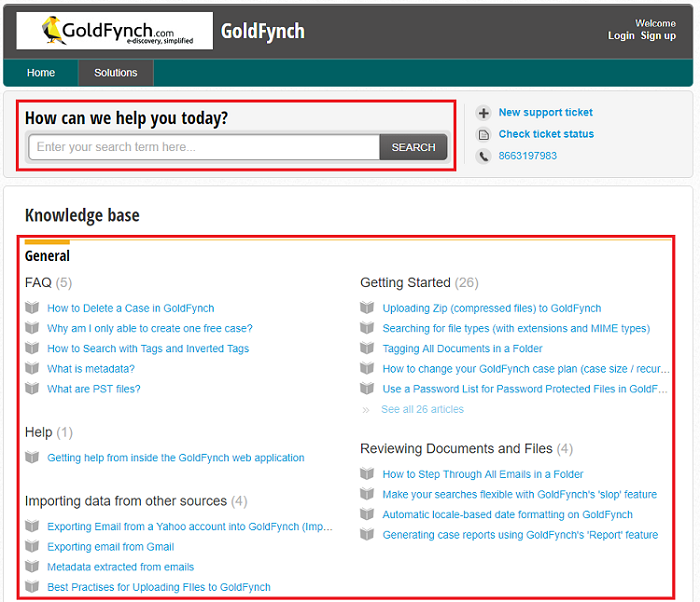Click book icon next to Exporting Email from a Yahoo account
The image size is (700, 602).
pos(32,526)
